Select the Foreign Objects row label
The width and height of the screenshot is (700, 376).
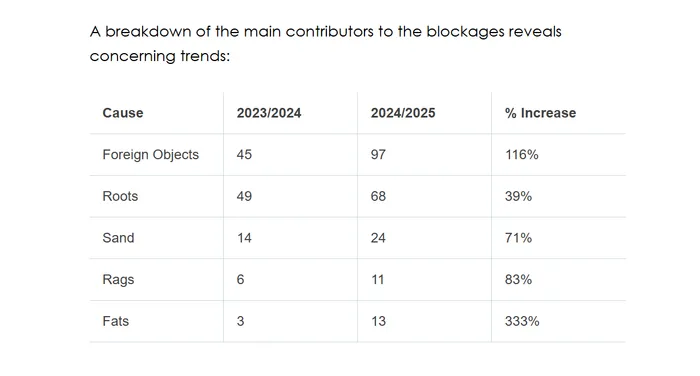150,155
